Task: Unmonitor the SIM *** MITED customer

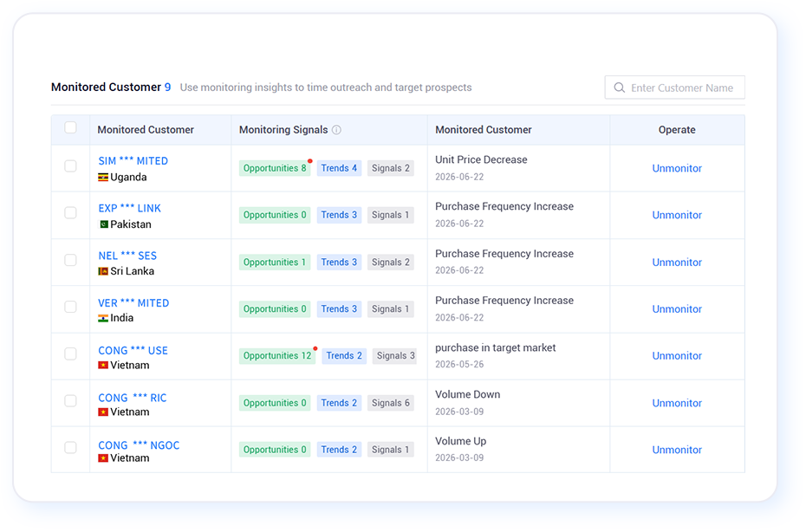Action: (x=677, y=168)
